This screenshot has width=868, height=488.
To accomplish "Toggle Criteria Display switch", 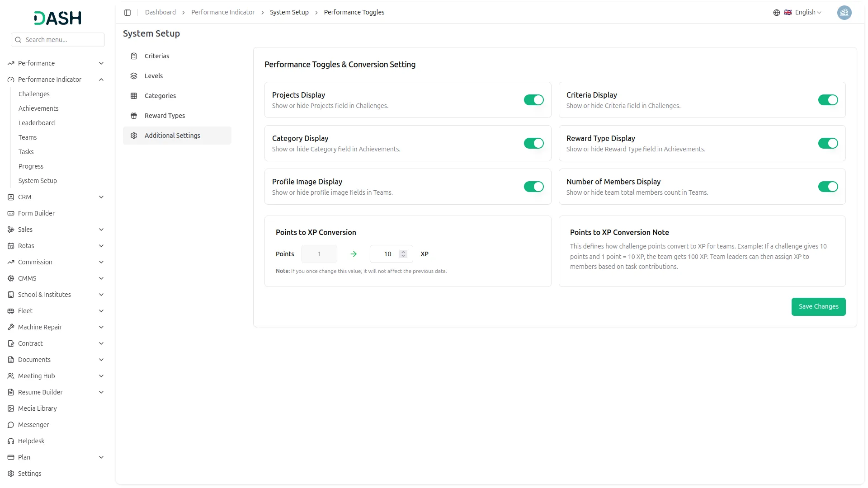I will click(828, 100).
